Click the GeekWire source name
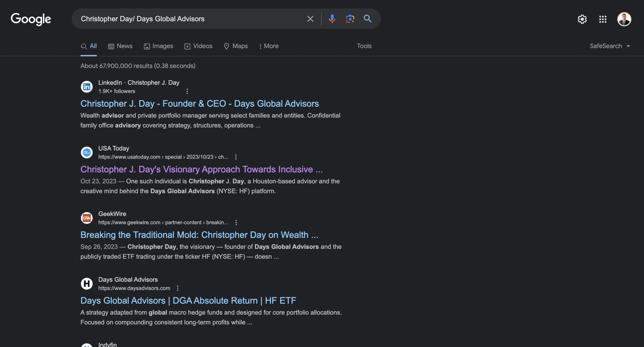 point(112,214)
